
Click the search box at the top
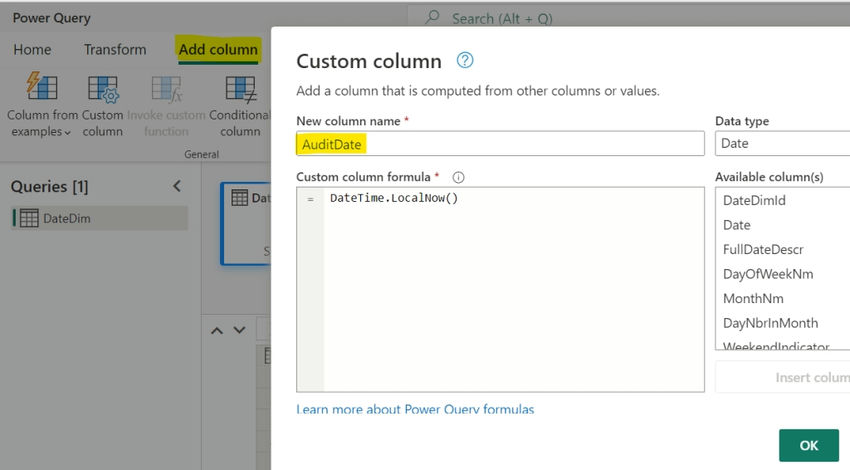(x=629, y=18)
